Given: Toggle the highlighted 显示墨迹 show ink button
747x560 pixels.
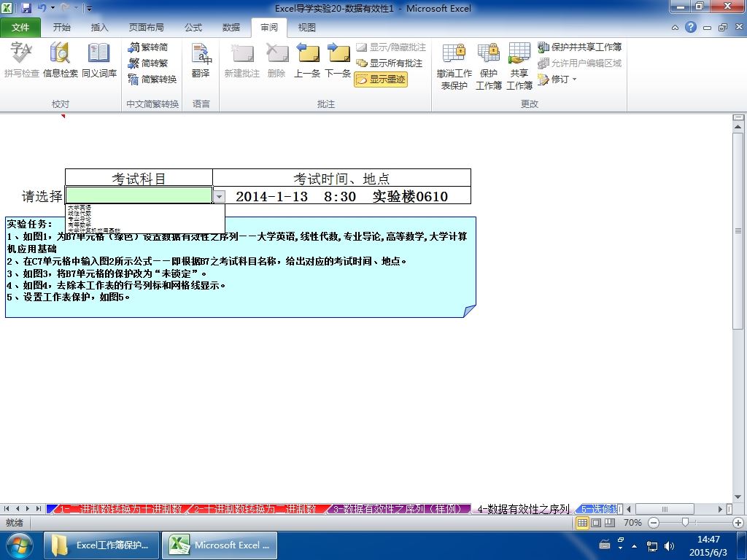Looking at the screenshot, I should pos(381,79).
